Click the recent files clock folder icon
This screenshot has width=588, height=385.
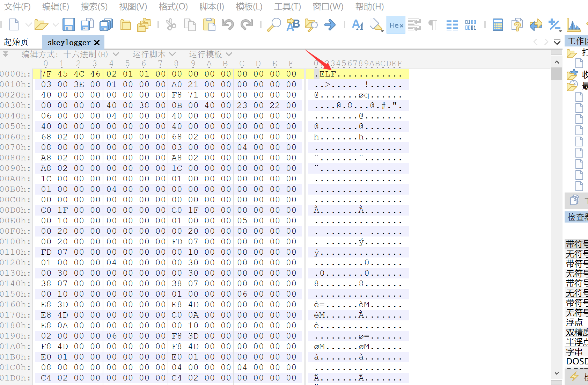pos(572,86)
